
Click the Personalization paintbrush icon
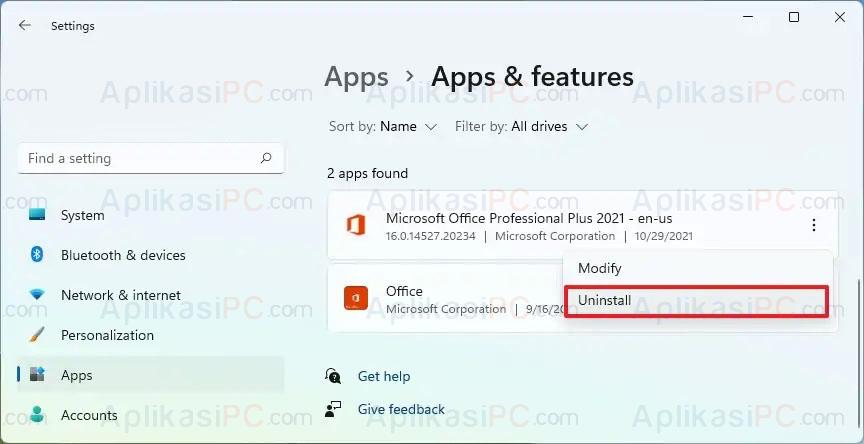click(x=37, y=334)
